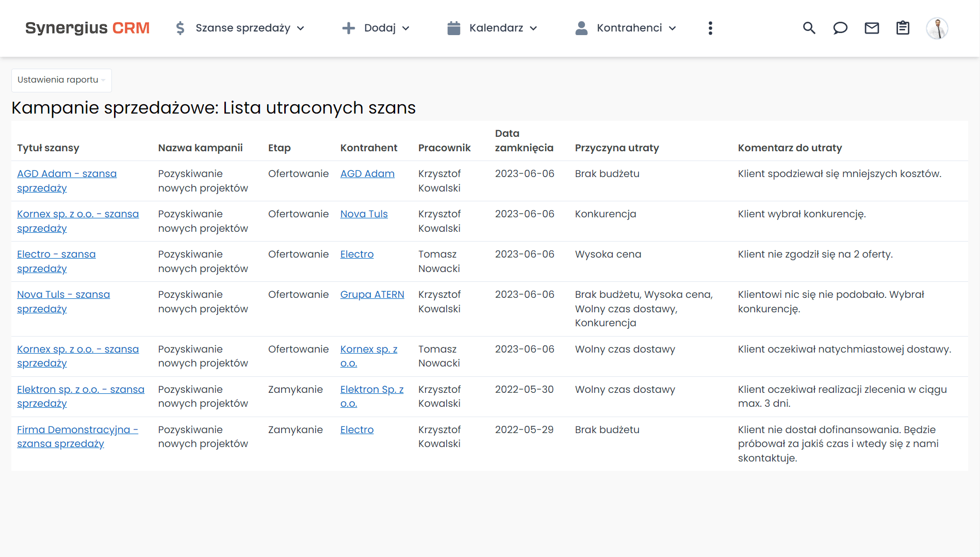Open the three-dot overflow menu
The image size is (980, 557).
click(x=710, y=28)
